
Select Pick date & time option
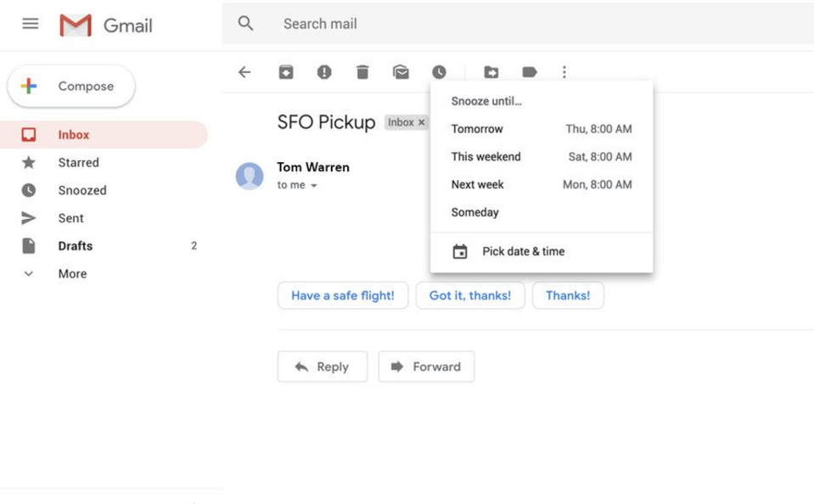(x=523, y=251)
